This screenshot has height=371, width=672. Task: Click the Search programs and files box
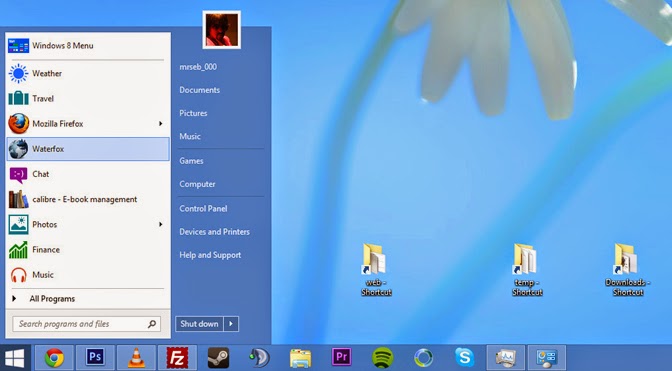pyautogui.click(x=87, y=324)
